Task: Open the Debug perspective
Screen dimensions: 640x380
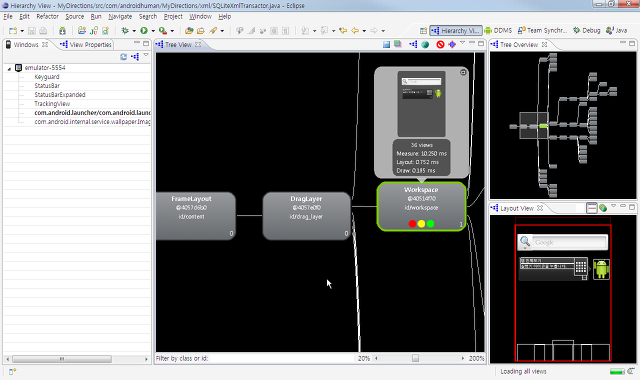Action: (587, 30)
